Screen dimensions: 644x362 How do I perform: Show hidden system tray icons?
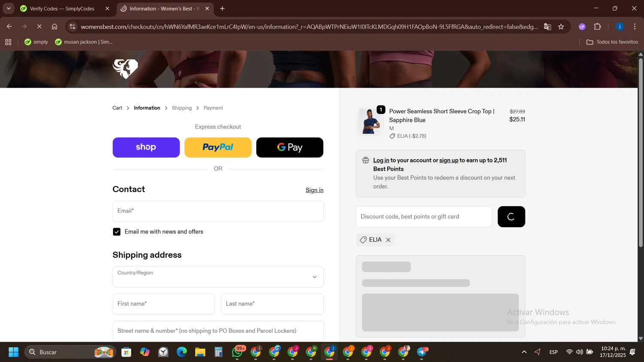[524, 352]
